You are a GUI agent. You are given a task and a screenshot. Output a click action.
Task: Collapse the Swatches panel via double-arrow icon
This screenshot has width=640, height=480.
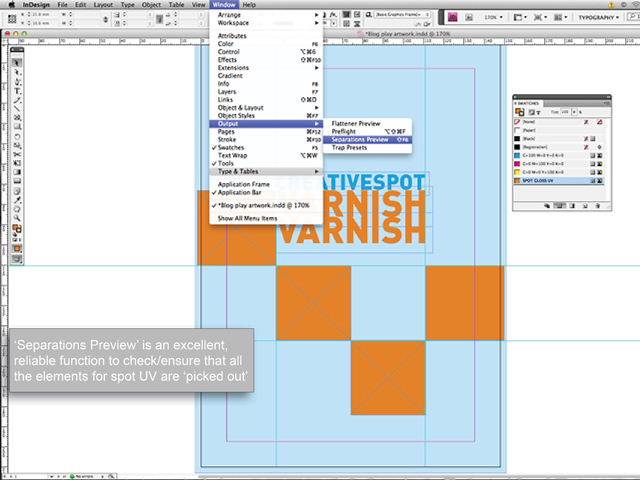pyautogui.click(x=608, y=97)
